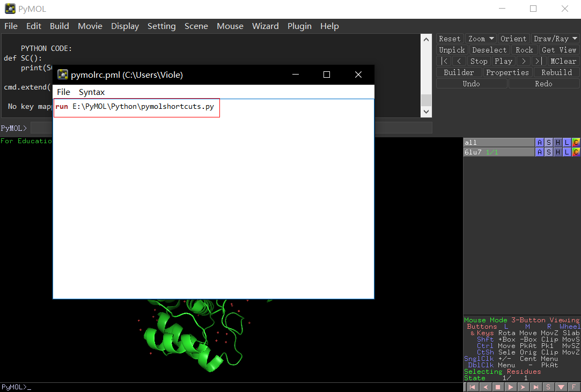Click the rewind-to-first-frame button in bottom bar
Image resolution: width=581 pixels, height=392 pixels.
pyautogui.click(x=473, y=387)
